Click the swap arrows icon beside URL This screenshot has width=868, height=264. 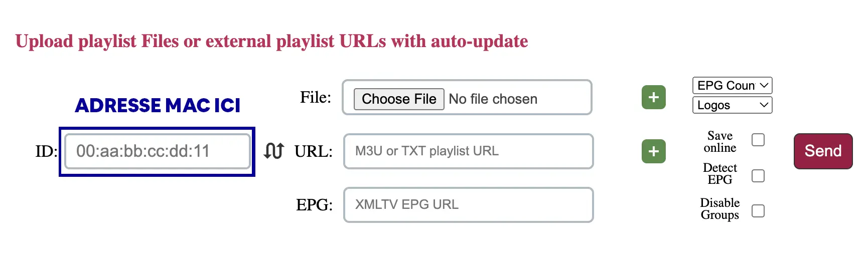point(274,151)
